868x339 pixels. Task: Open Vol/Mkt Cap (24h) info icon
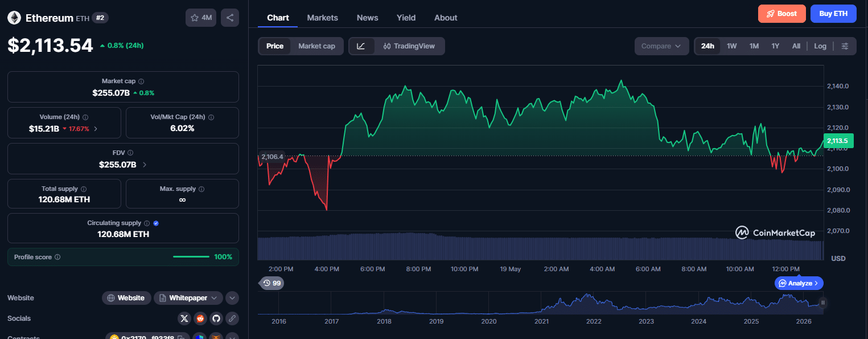pyautogui.click(x=211, y=117)
